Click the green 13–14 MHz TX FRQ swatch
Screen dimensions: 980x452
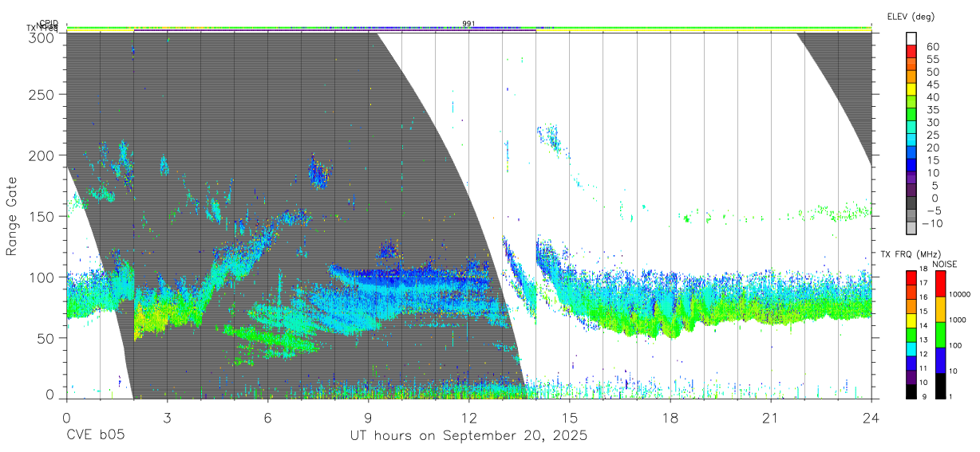click(911, 335)
